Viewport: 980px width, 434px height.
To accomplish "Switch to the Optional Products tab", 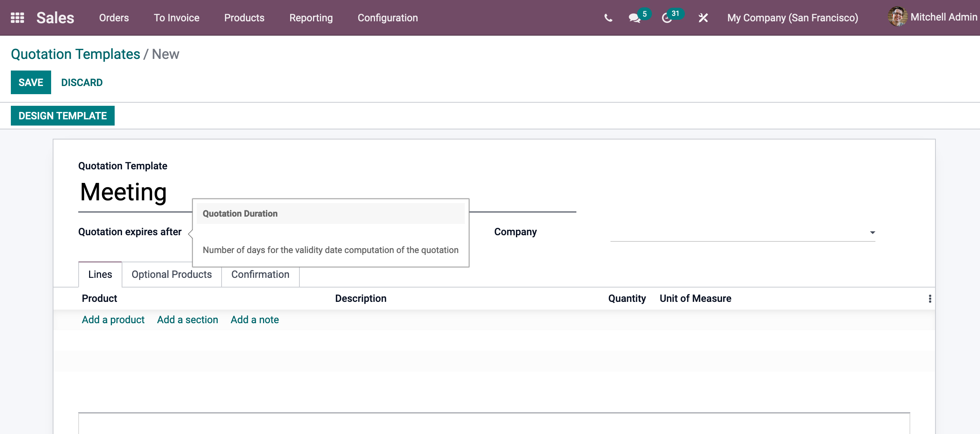I will pos(172,274).
